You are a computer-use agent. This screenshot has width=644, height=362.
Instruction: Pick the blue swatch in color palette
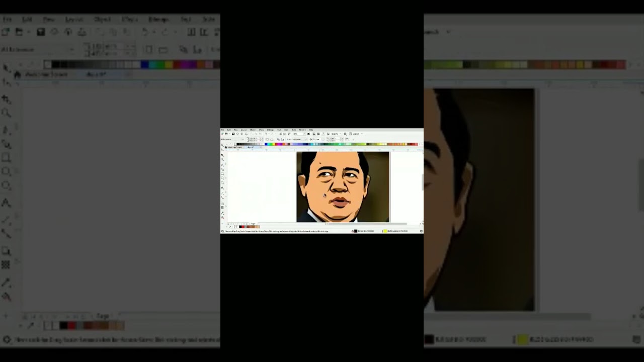pyautogui.click(x=266, y=144)
